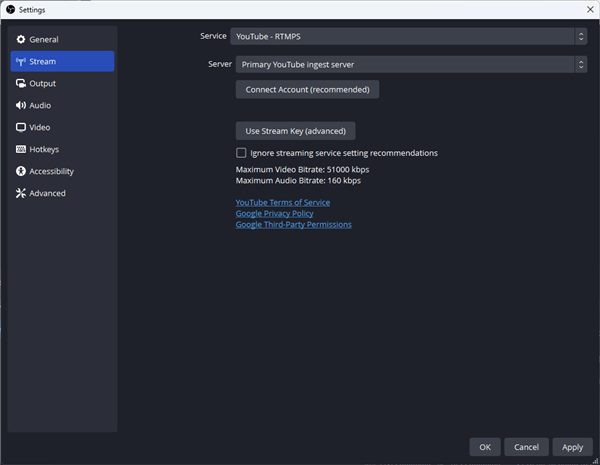Click the Audio speaker icon
The image size is (600, 465).
[x=20, y=105]
